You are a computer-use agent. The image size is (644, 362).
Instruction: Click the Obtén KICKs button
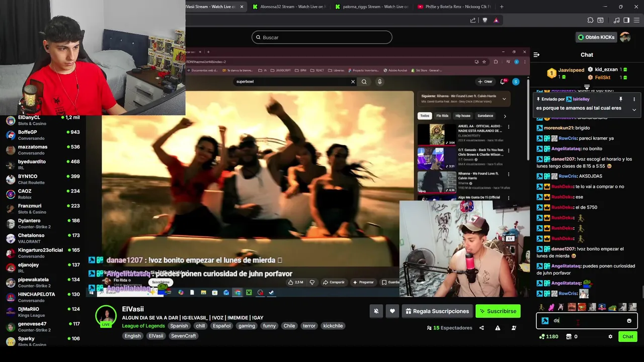(596, 37)
